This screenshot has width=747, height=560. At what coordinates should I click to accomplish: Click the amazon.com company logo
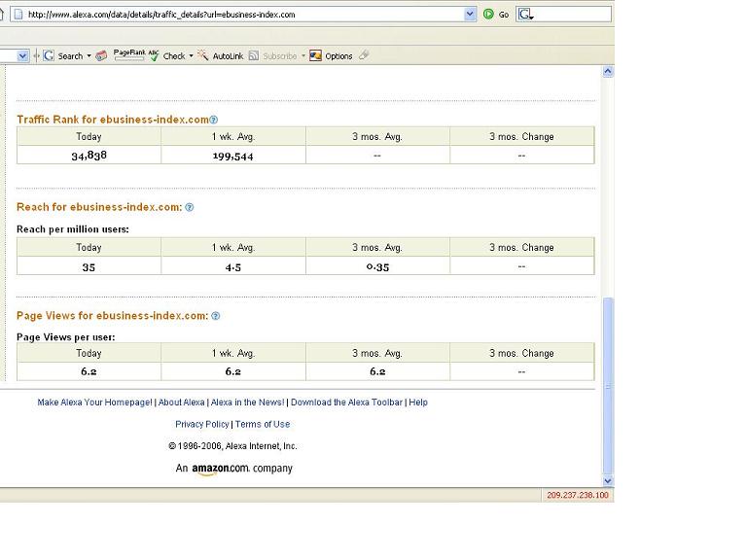(221, 469)
